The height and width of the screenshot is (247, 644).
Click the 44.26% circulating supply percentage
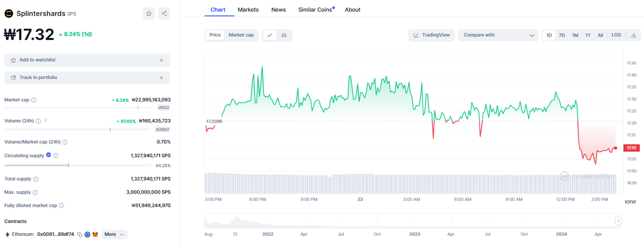click(x=163, y=165)
